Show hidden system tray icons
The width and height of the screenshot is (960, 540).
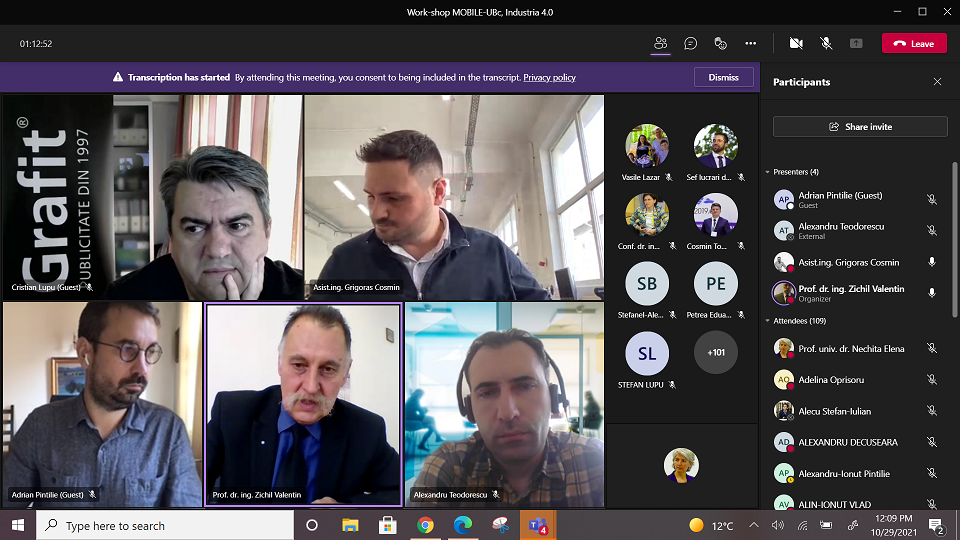pos(753,525)
